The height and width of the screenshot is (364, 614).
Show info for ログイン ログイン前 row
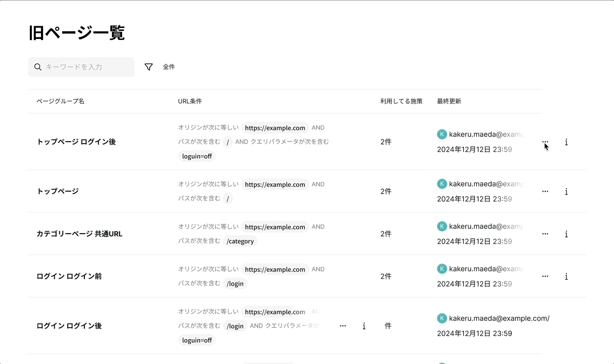coord(566,277)
